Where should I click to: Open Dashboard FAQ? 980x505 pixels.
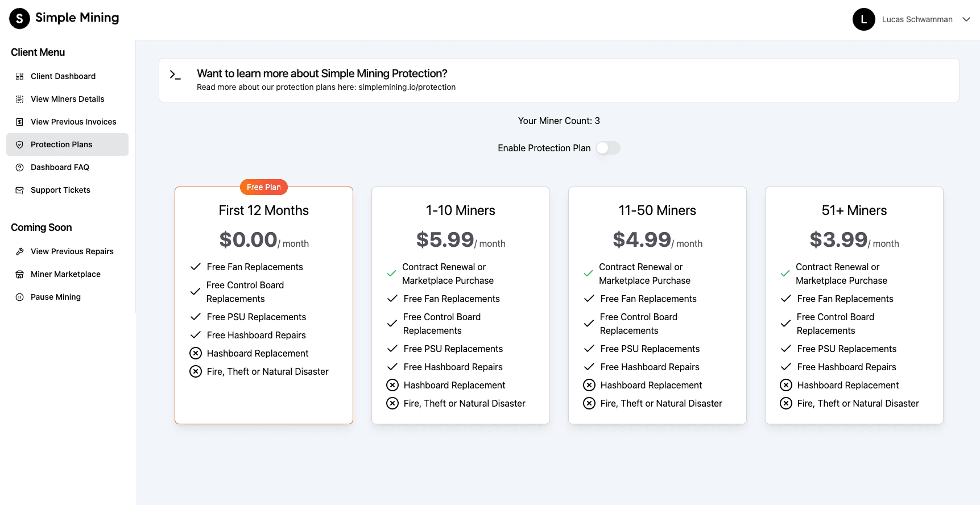[67, 167]
